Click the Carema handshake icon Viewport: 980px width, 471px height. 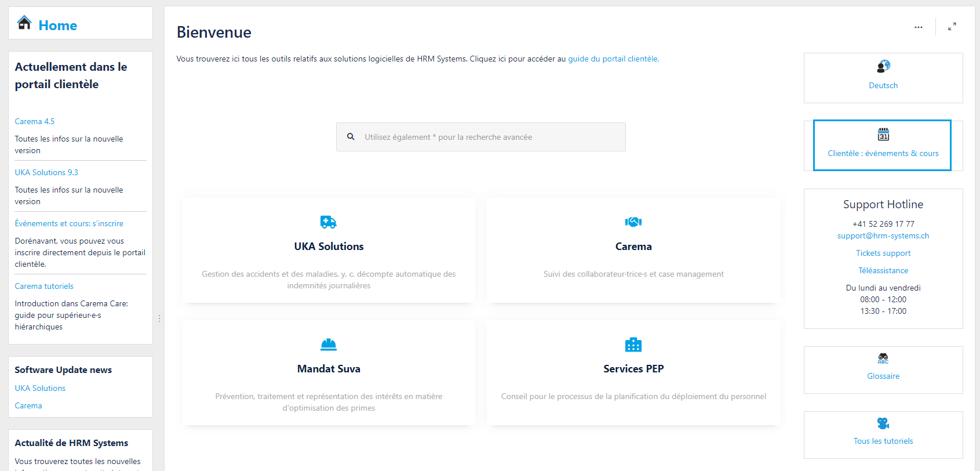click(633, 222)
